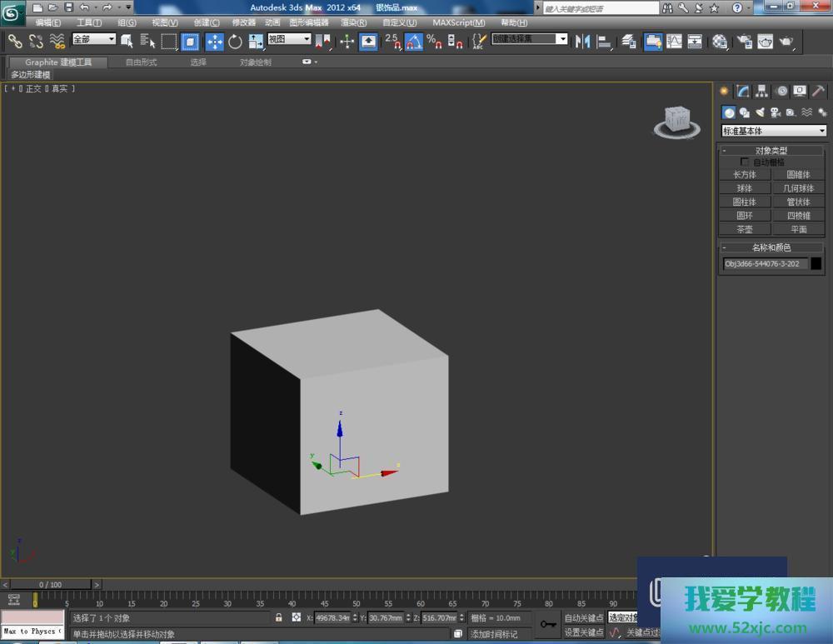Viewport: 833px width, 644px height.
Task: Switch to the Modify panel tab
Action: tap(742, 92)
